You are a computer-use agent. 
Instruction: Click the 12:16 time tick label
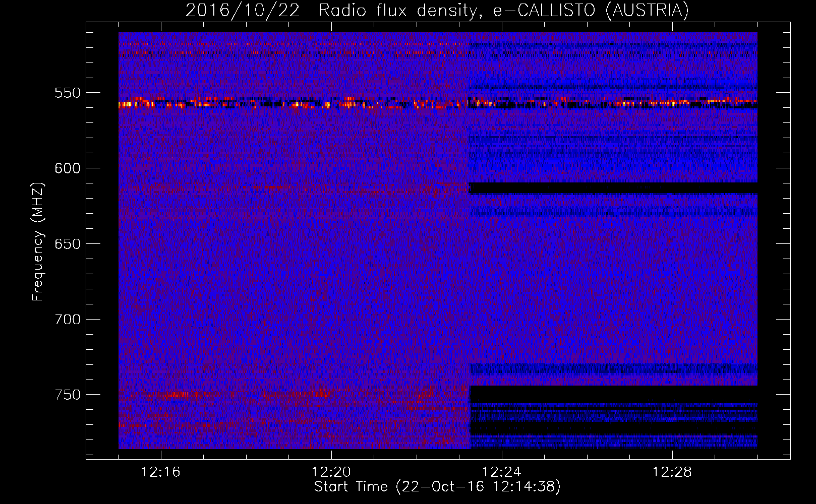(x=161, y=472)
